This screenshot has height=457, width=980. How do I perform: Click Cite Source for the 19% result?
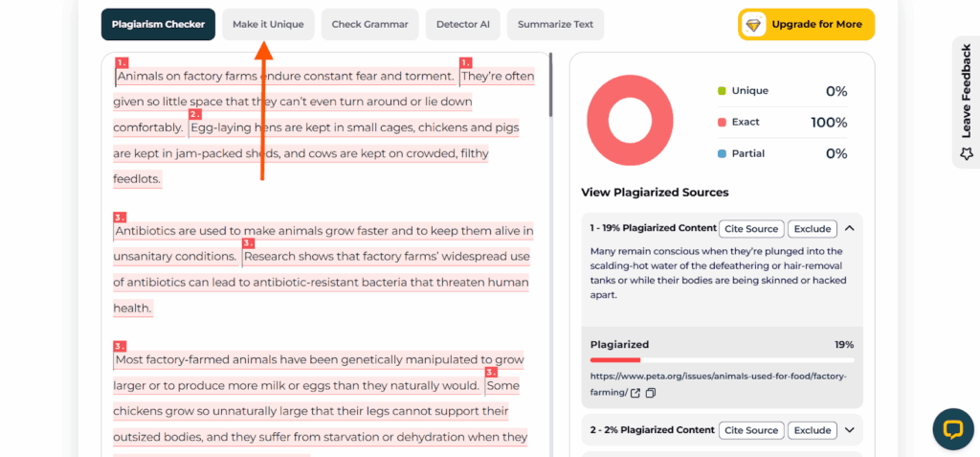point(752,228)
